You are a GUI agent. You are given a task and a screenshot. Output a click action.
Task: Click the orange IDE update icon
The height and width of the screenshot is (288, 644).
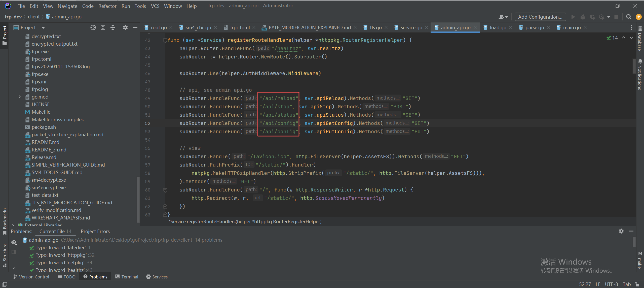[638, 17]
